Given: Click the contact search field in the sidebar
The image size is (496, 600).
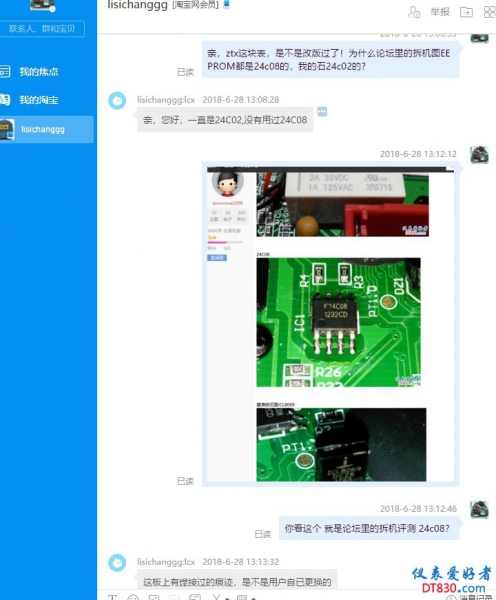Looking at the screenshot, I should tap(42, 29).
